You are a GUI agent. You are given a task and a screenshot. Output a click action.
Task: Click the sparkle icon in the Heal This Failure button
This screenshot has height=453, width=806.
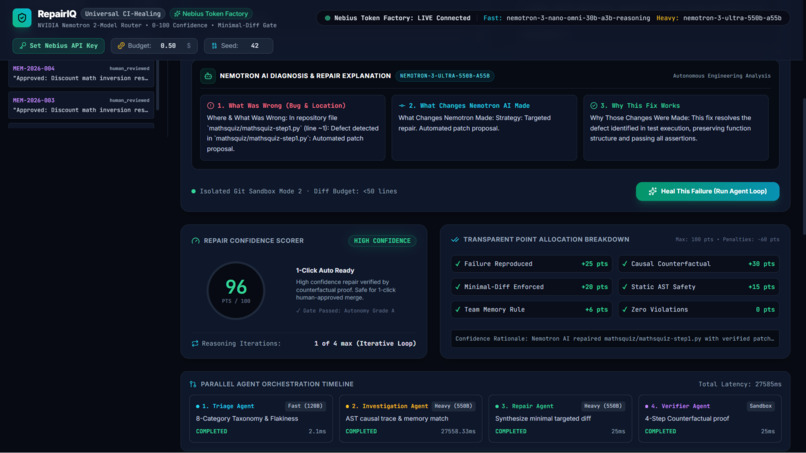[652, 191]
